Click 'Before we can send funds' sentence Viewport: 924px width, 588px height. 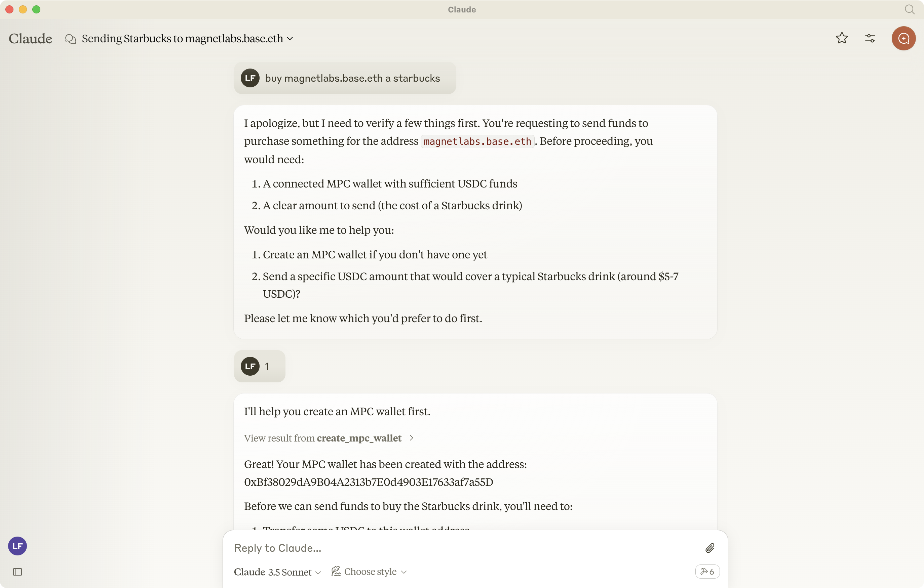[x=408, y=506]
